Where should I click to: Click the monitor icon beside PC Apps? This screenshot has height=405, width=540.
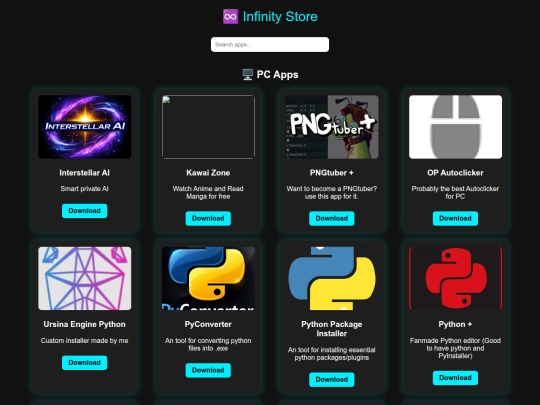point(247,74)
